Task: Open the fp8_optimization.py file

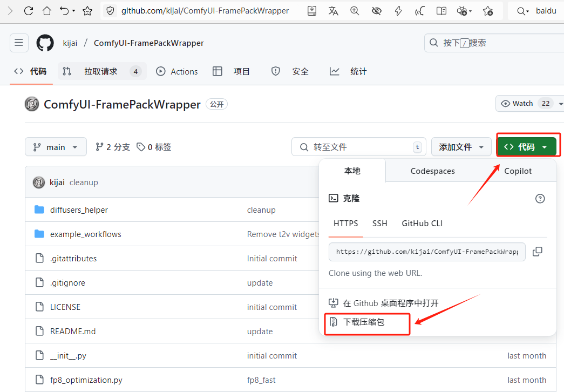Action: 86,380
